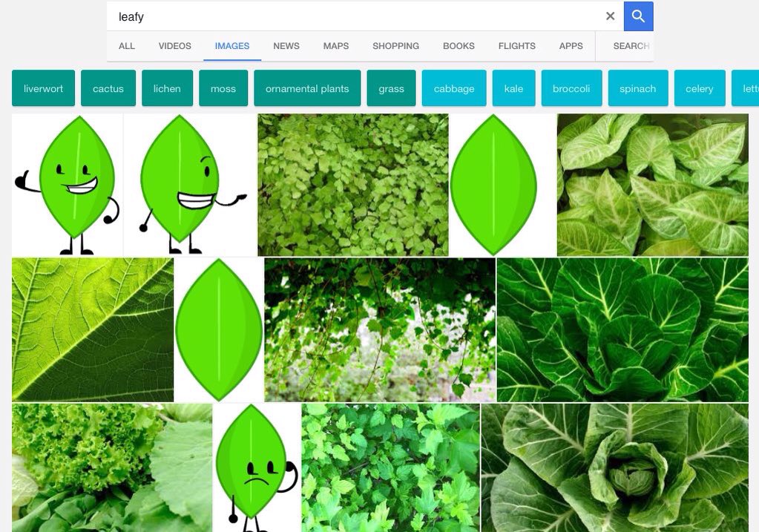Open bright green shrub leaves photo
The image size is (759, 532).
391,467
